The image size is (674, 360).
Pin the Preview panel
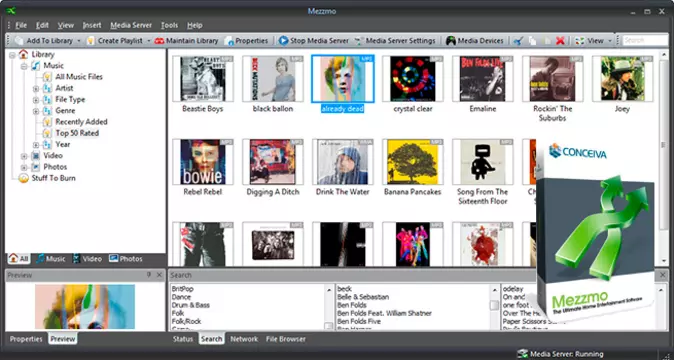(x=149, y=275)
